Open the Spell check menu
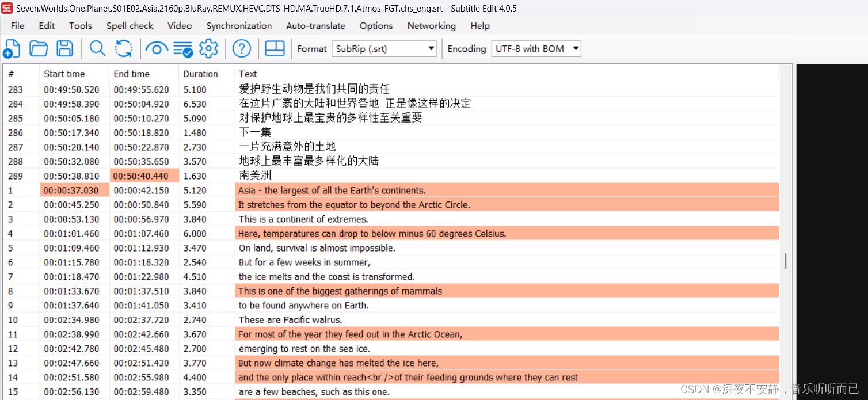This screenshot has width=868, height=400. click(x=130, y=26)
